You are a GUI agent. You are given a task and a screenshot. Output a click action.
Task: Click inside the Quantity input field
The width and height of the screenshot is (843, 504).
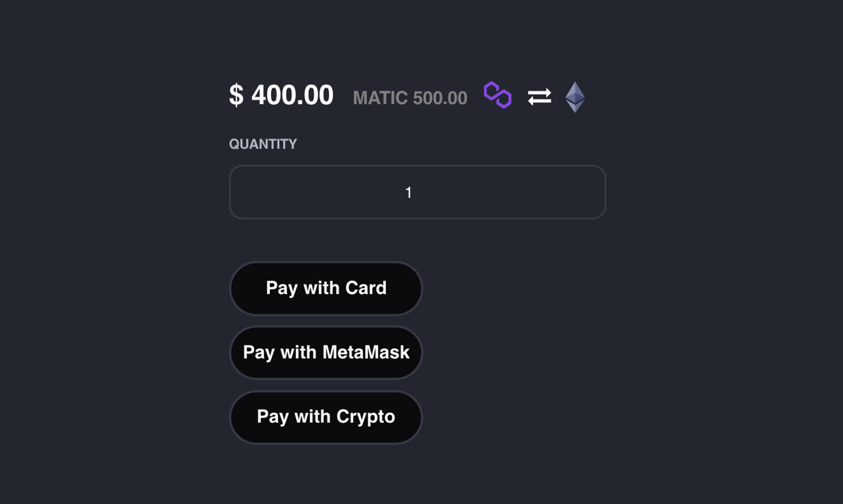pyautogui.click(x=417, y=192)
